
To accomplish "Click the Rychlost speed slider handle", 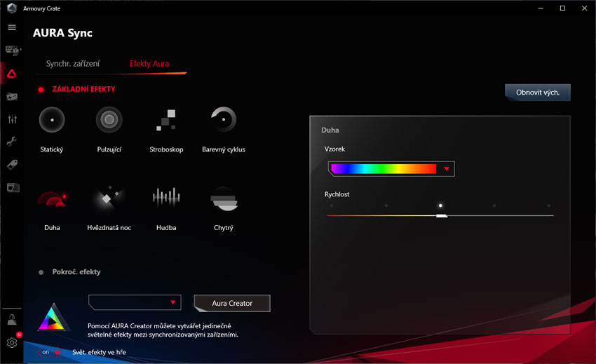I will [x=442, y=215].
